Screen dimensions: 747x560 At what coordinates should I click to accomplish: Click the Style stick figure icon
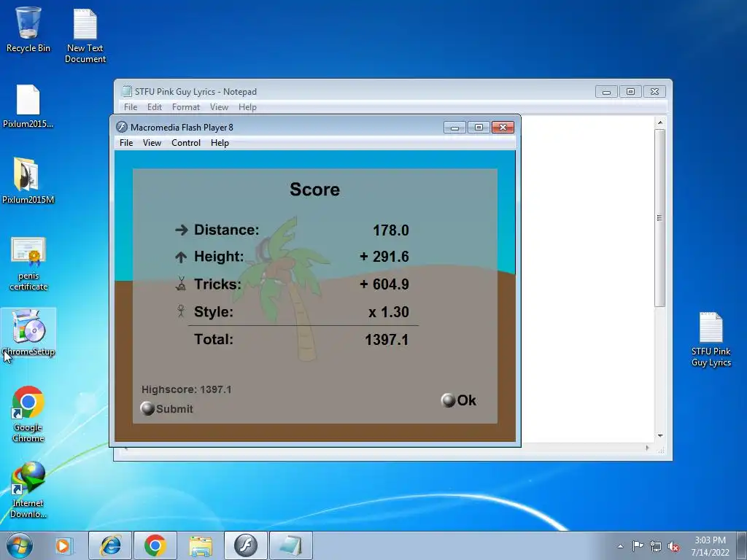[181, 311]
